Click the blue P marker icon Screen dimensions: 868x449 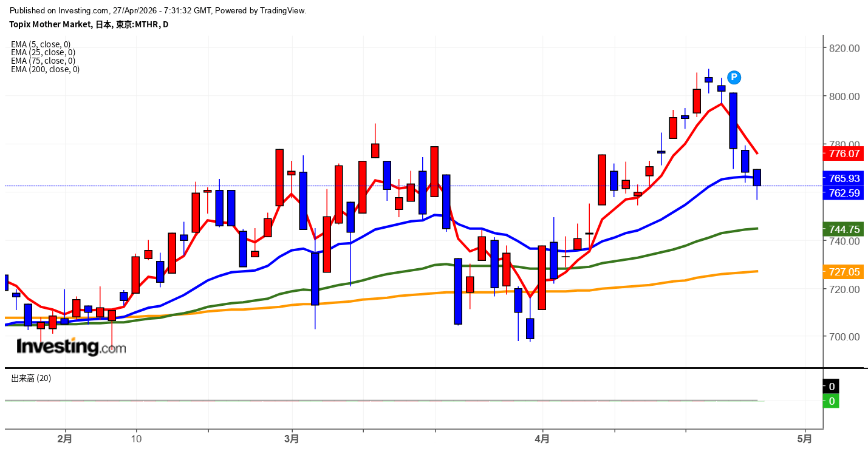click(x=734, y=77)
